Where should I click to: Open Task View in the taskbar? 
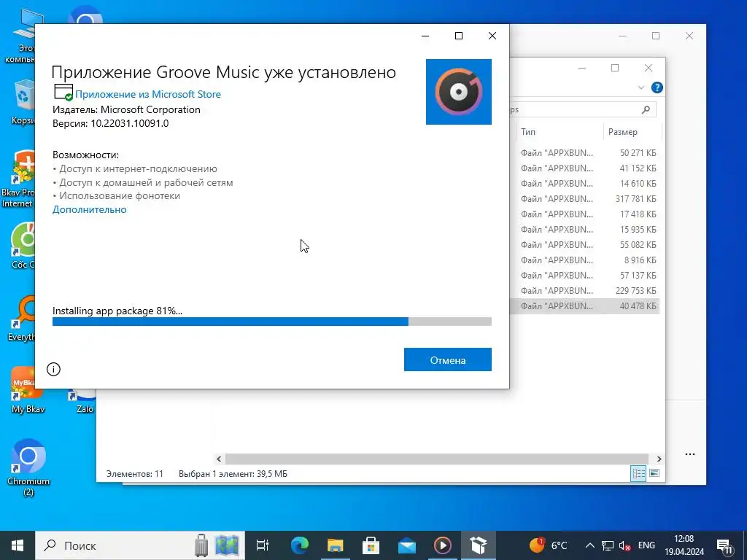tap(263, 545)
